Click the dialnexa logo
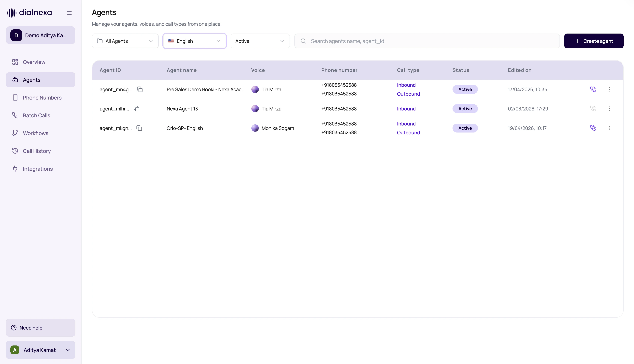634x364 pixels. [x=29, y=12]
